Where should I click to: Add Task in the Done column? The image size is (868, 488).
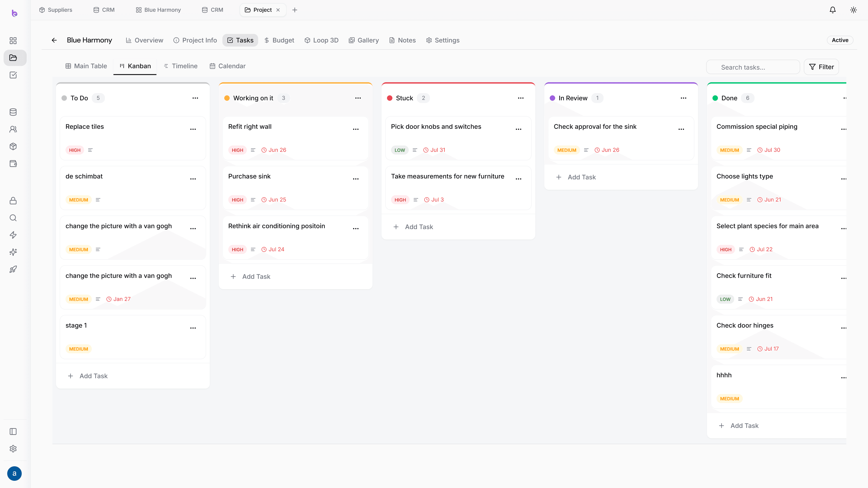[739, 426]
